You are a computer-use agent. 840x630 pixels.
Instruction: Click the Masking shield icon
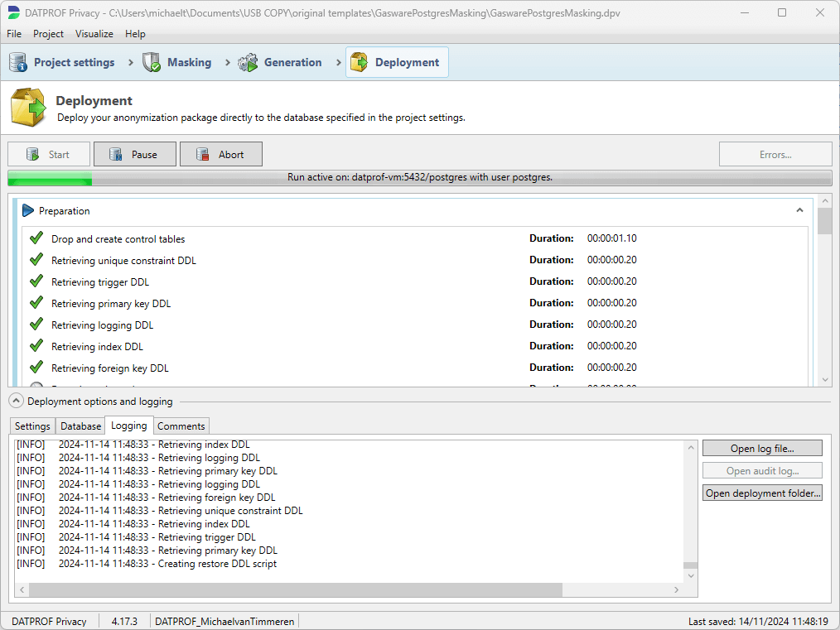pyautogui.click(x=152, y=62)
